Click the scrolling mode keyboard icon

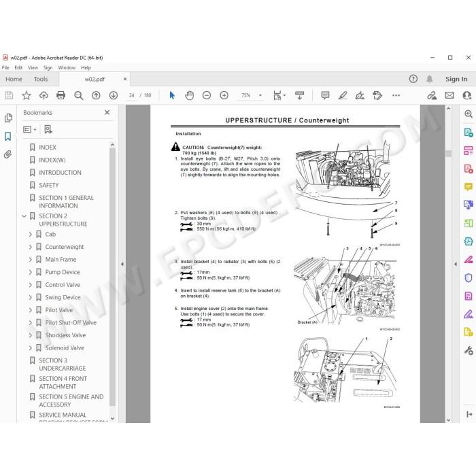[x=300, y=95]
